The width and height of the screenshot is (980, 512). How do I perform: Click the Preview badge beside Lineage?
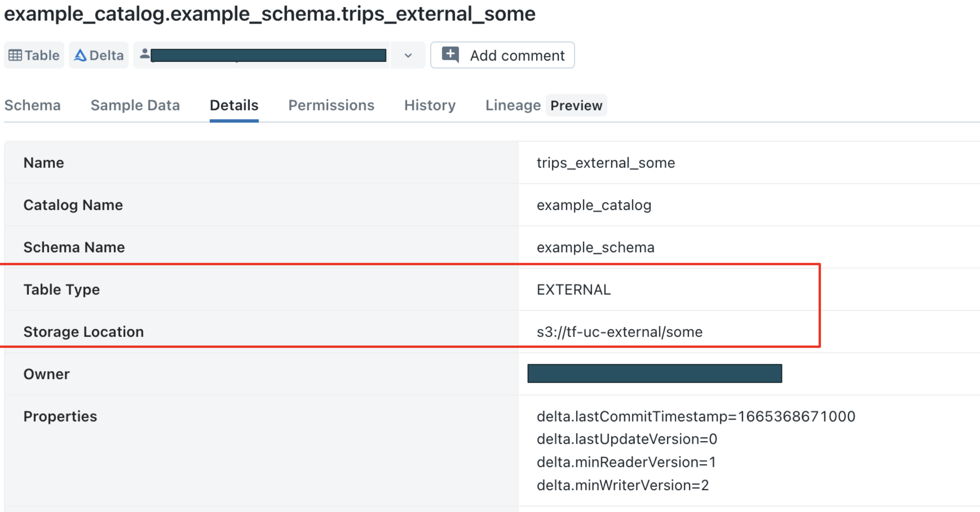point(576,105)
